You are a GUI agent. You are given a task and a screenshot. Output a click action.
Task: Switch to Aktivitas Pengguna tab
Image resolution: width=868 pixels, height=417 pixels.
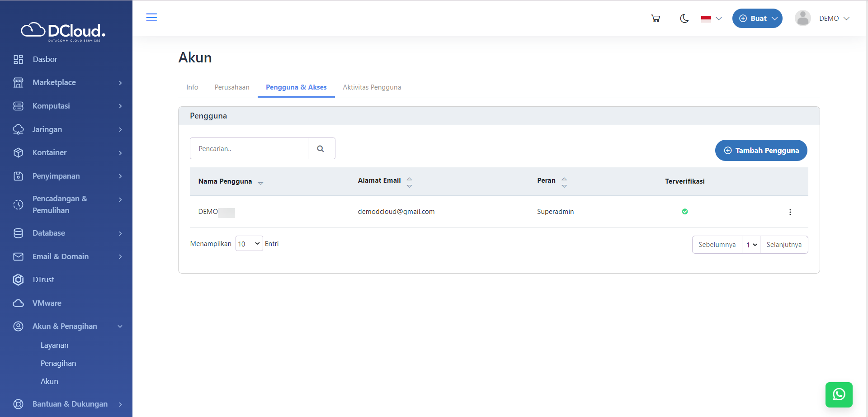(x=372, y=87)
